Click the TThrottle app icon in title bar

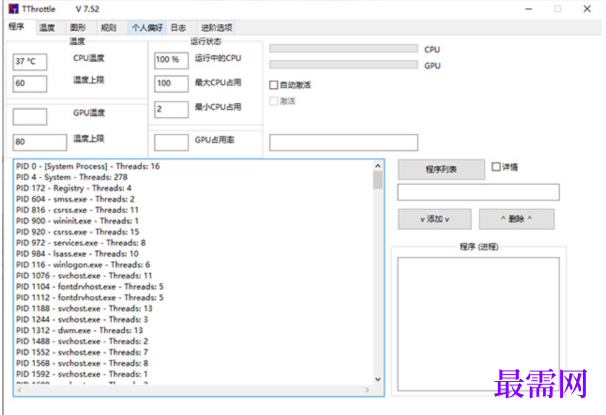click(13, 9)
